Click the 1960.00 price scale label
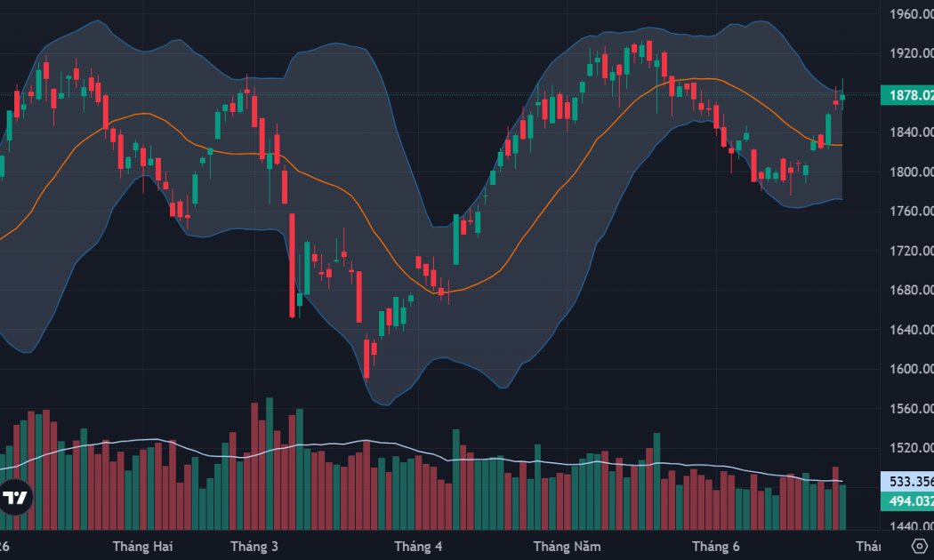934x560 pixels. [912, 14]
